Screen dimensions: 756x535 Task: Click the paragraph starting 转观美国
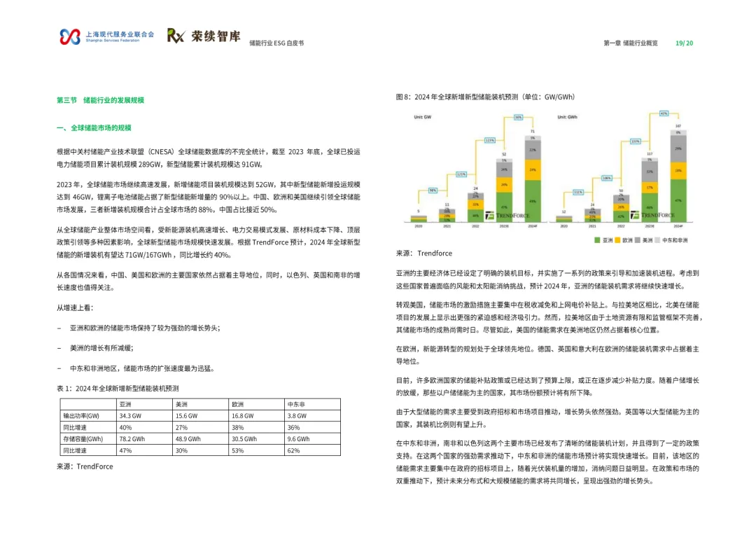[549, 317]
